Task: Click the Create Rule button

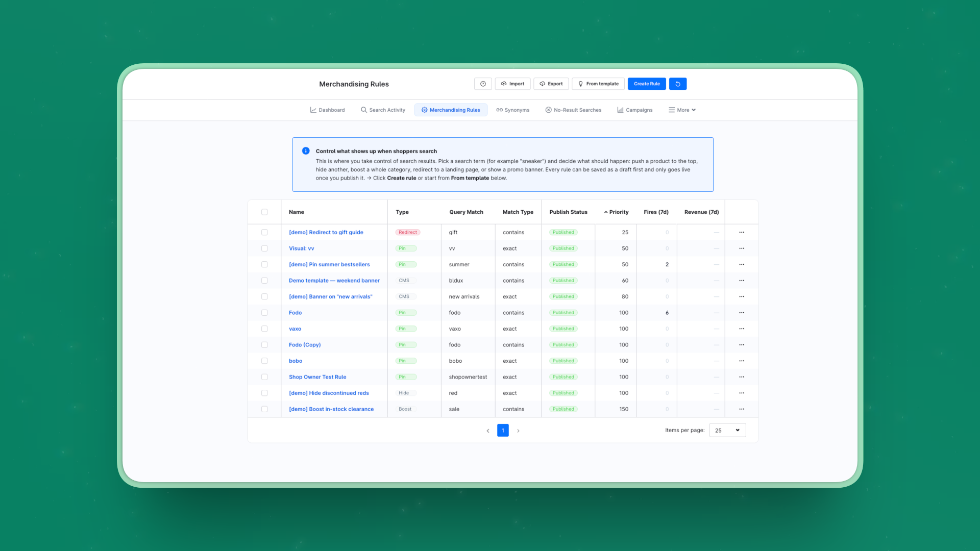Action: 647,84
